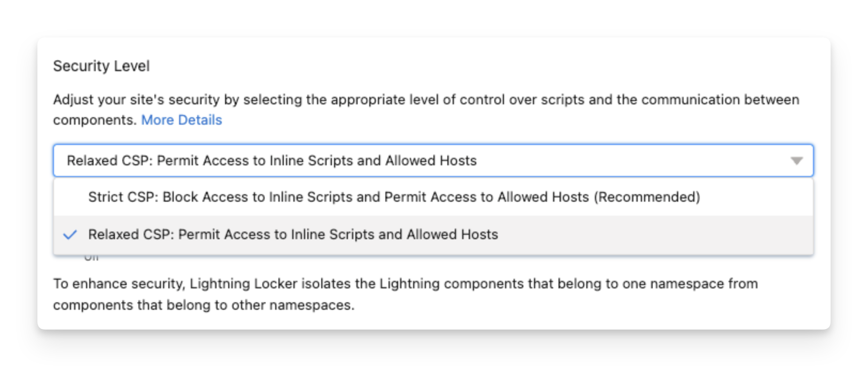Click the dropdown arrow triangle icon

796,160
